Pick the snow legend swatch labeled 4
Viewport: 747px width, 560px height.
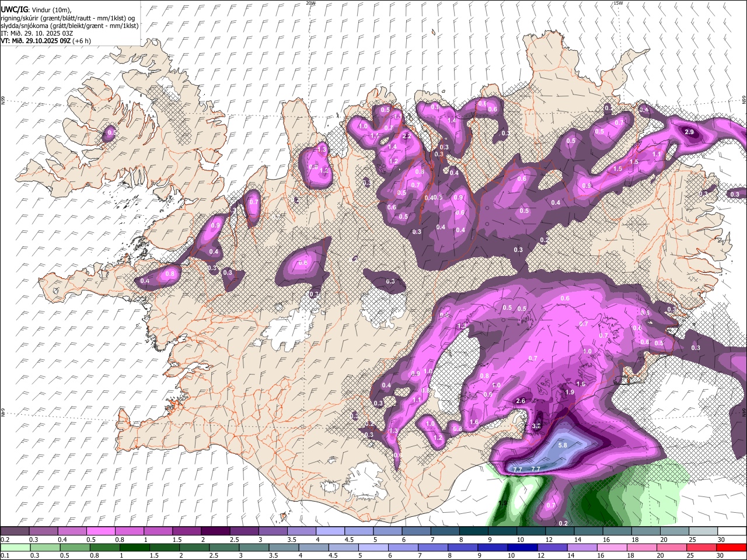pos(330,531)
